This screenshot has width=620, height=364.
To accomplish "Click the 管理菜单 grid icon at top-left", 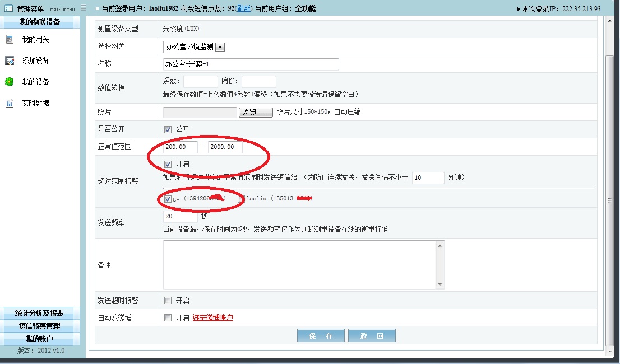I will (9, 8).
